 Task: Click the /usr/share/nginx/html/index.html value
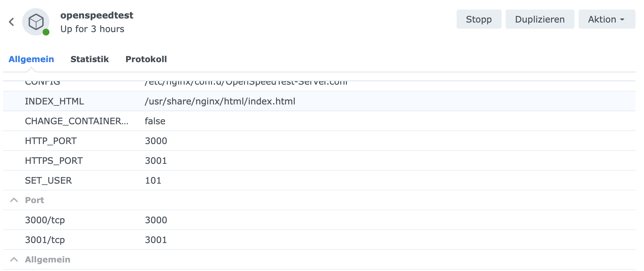220,101
